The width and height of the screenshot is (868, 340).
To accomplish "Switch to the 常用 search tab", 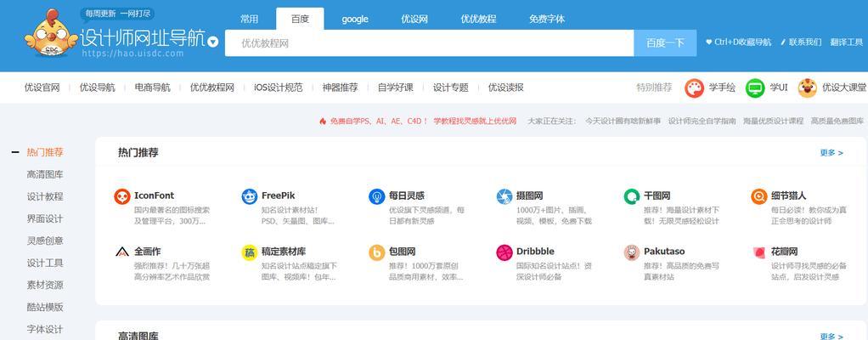I will 249,19.
